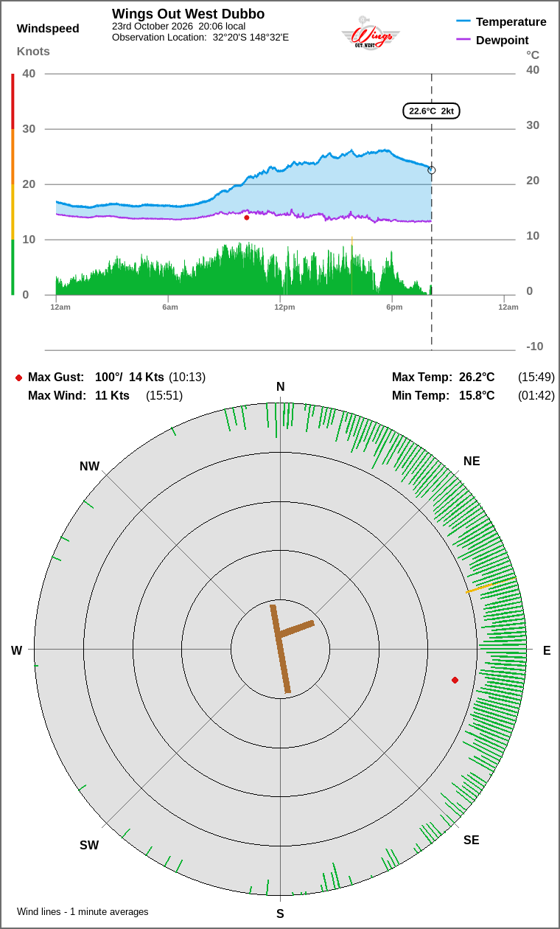
Task: Click the 'Wings Out West Dubbo' title
Action: 188,14
